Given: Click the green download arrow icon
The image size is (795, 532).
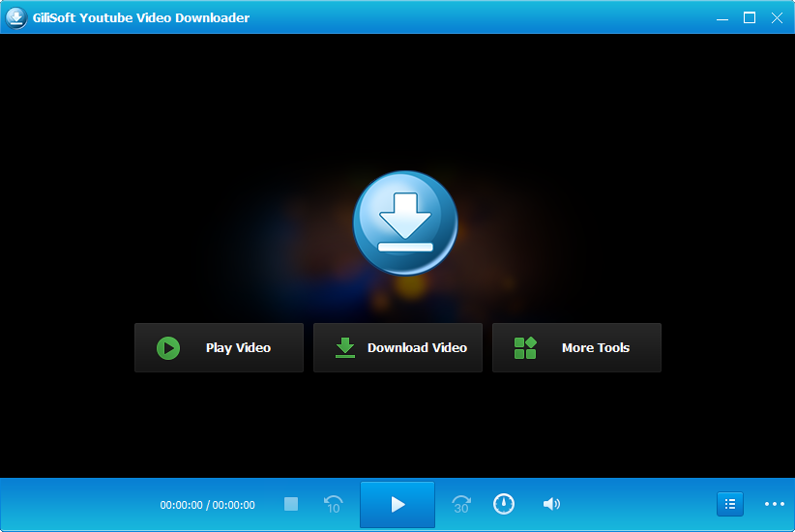Looking at the screenshot, I should pos(345,348).
